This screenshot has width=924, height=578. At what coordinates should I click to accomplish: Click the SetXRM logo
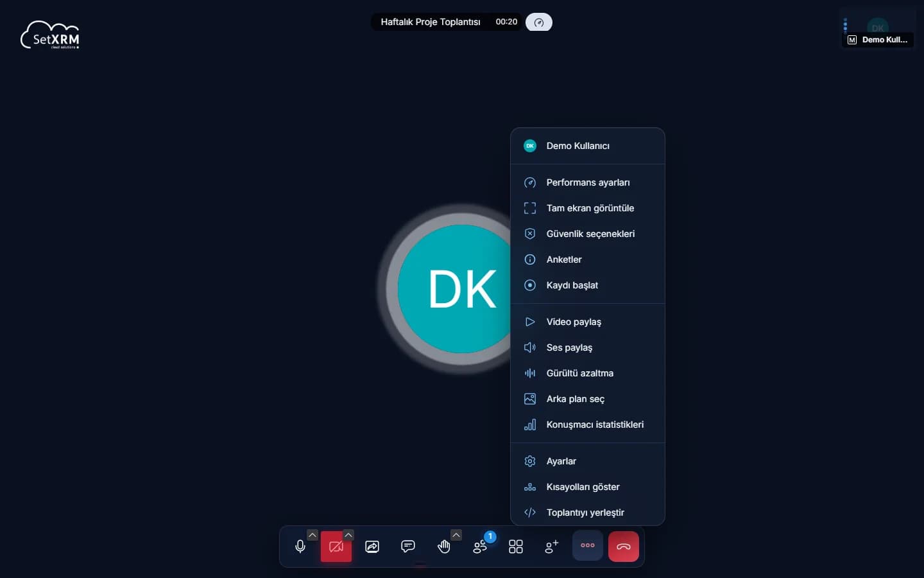(x=50, y=35)
